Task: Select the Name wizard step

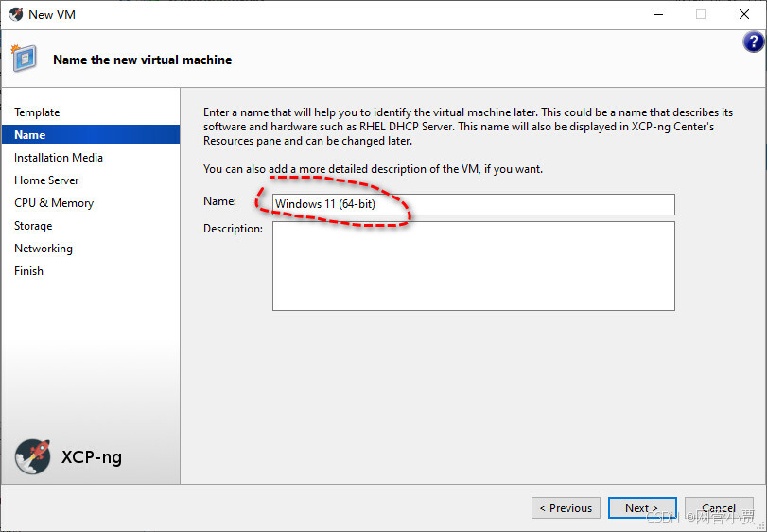Action: pos(91,134)
